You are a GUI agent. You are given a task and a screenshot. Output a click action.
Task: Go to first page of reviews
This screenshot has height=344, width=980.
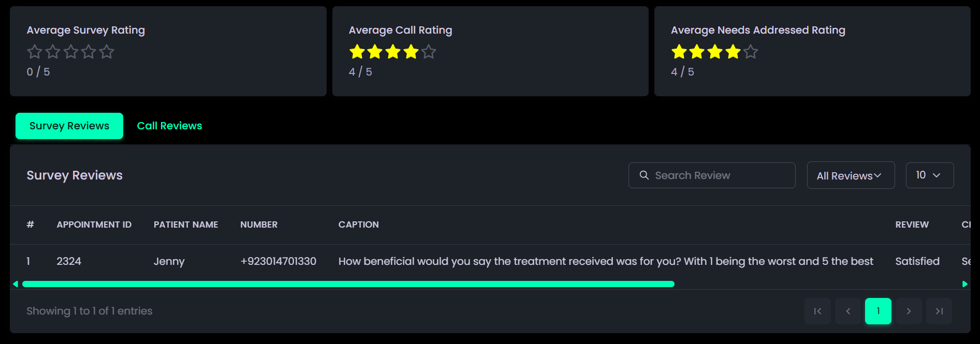click(x=817, y=311)
